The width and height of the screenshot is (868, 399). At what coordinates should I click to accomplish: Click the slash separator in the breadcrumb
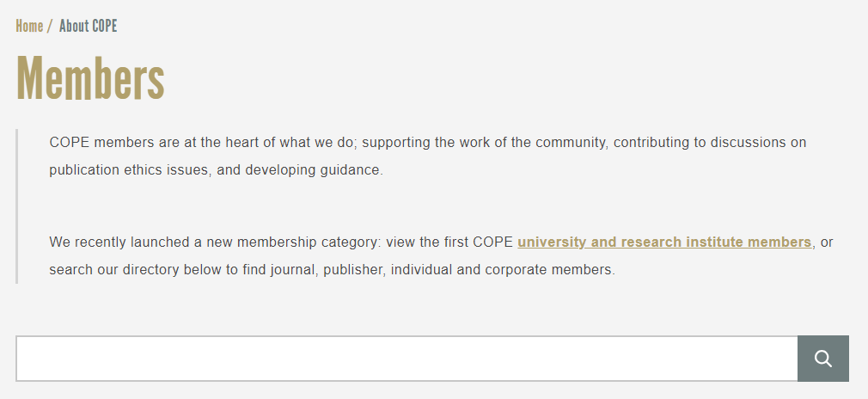click(50, 26)
